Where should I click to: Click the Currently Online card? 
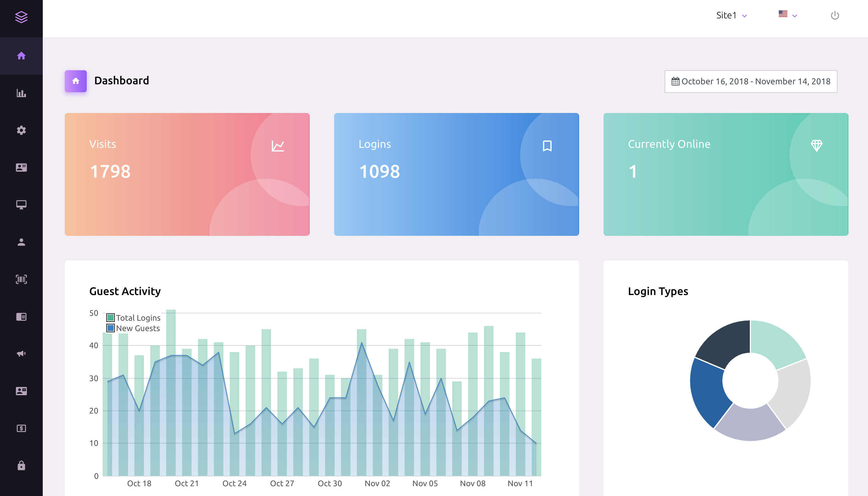tap(726, 174)
